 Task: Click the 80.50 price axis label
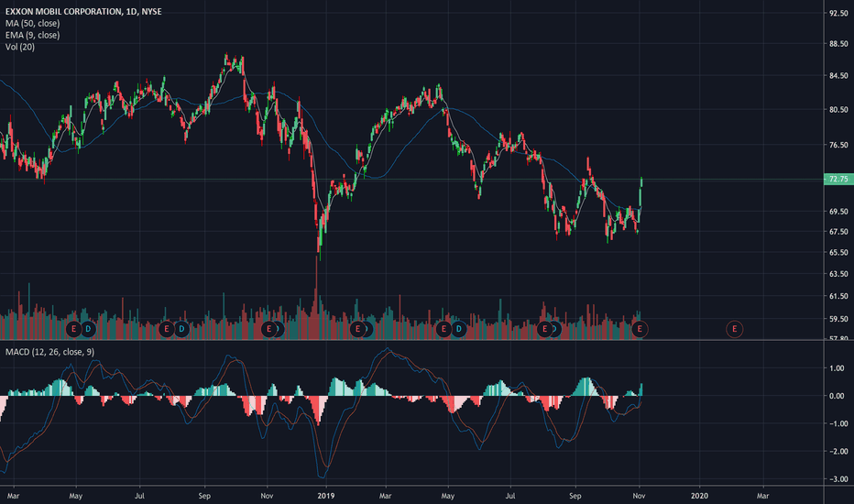coord(838,110)
